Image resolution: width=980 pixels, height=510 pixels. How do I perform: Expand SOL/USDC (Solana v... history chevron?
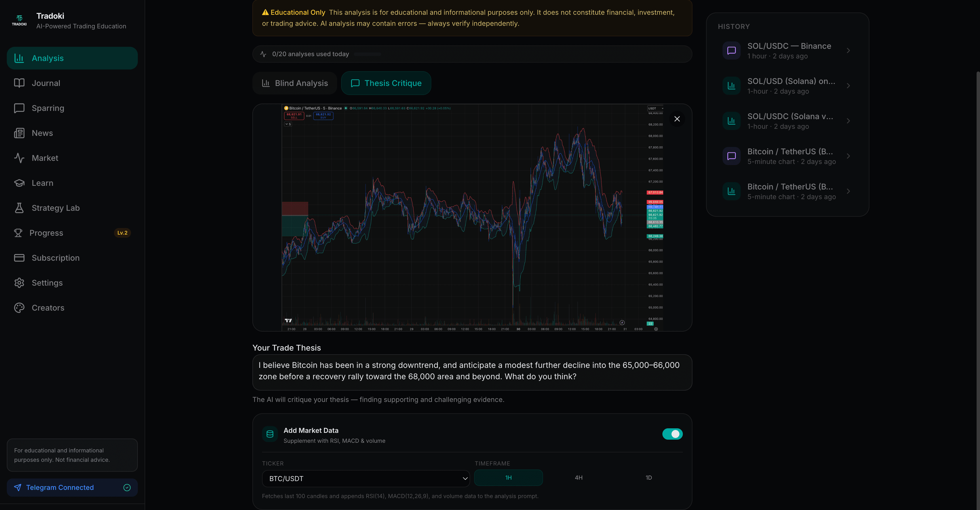coord(848,121)
